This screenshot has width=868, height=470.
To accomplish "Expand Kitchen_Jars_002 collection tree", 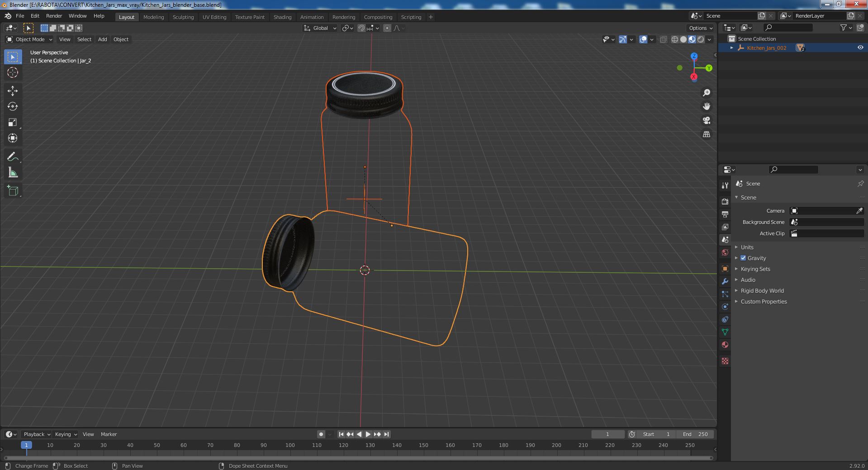I will pos(732,47).
